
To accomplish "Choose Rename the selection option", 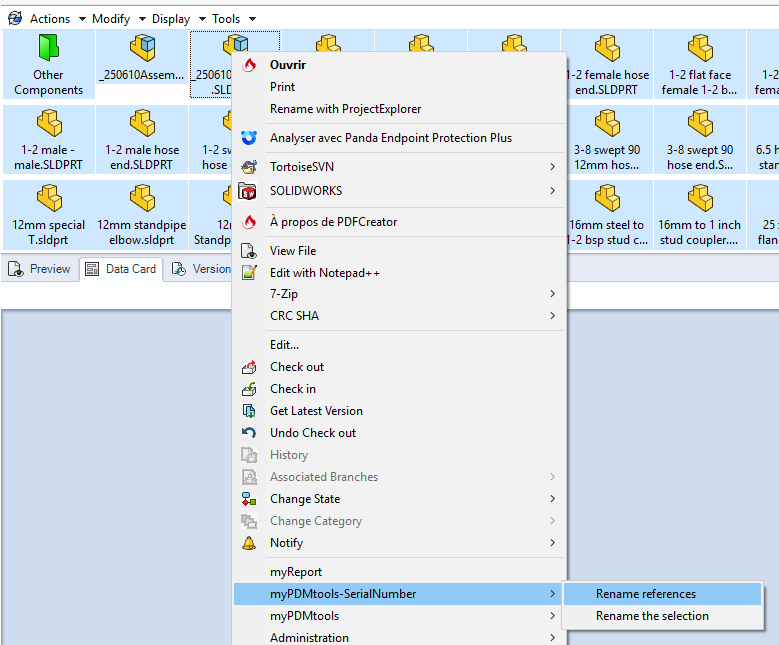I will point(652,616).
